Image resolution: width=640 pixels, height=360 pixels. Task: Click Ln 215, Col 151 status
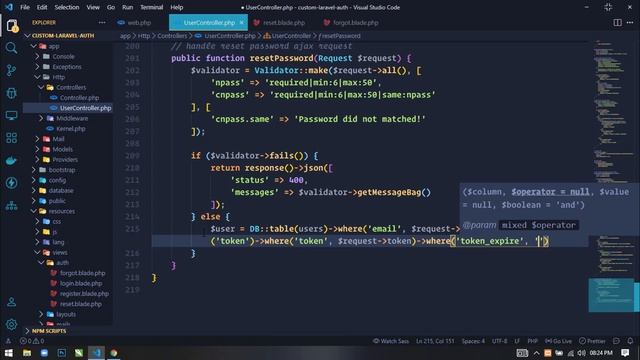click(435, 341)
